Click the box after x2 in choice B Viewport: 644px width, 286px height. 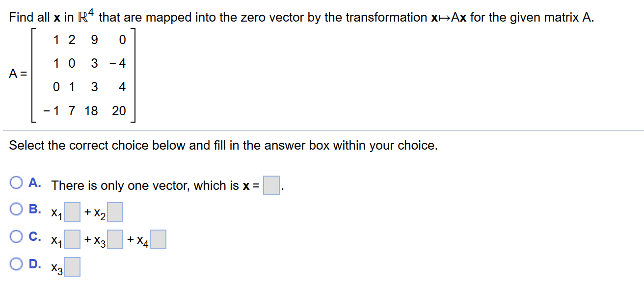click(x=116, y=211)
